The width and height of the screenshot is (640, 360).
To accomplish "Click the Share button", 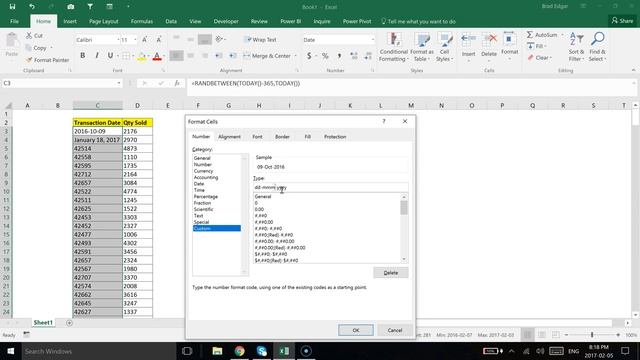I will pos(622,20).
